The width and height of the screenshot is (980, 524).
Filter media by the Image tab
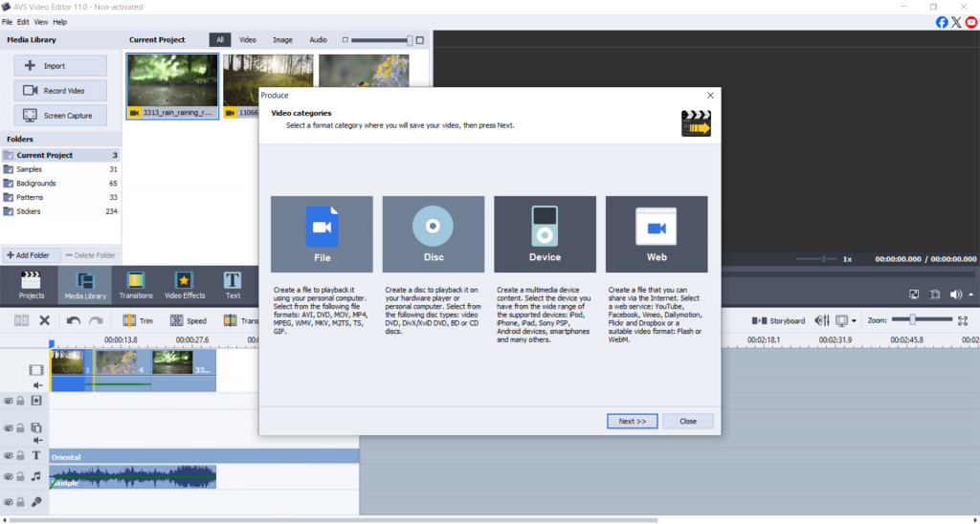[282, 39]
